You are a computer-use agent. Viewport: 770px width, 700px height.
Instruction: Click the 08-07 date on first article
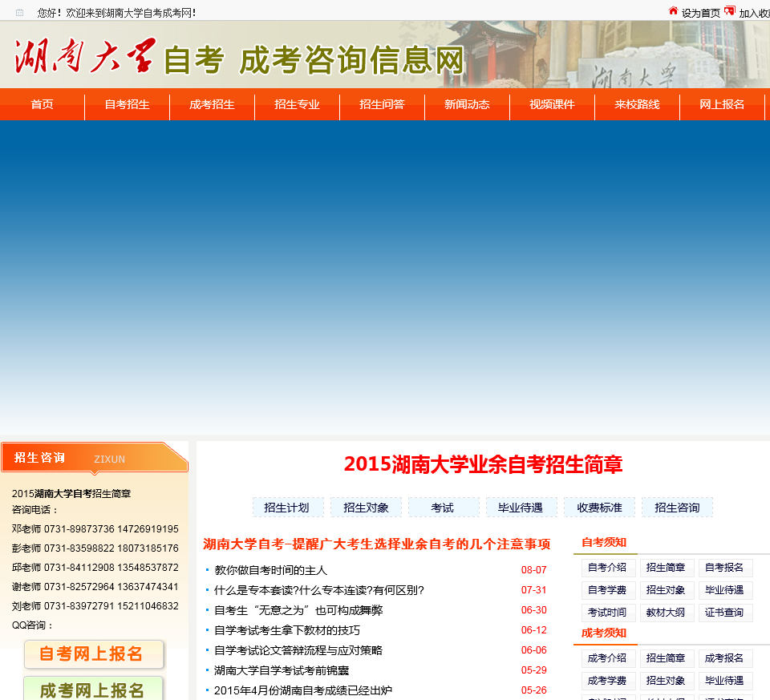tap(534, 570)
